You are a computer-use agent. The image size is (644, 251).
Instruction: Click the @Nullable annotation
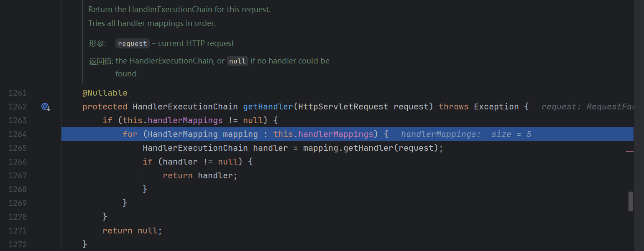(x=105, y=93)
